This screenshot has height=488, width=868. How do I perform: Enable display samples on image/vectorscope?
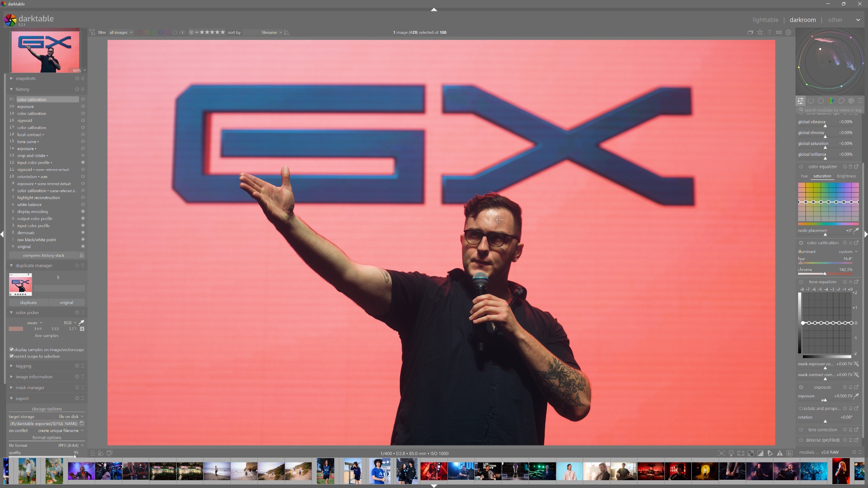[12, 349]
